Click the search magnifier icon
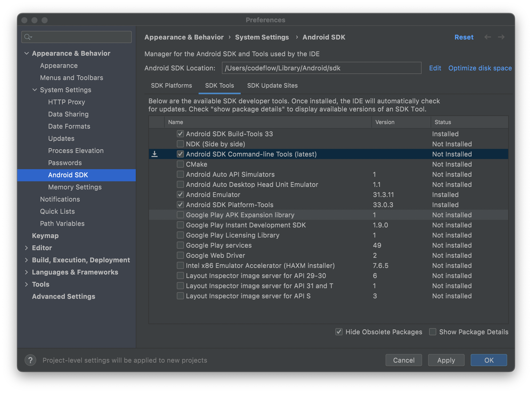Screen dimensions: 532x393 coord(28,37)
